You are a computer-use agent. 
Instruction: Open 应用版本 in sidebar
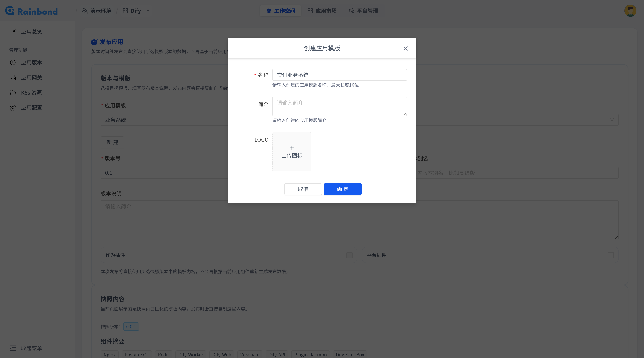coord(25,62)
